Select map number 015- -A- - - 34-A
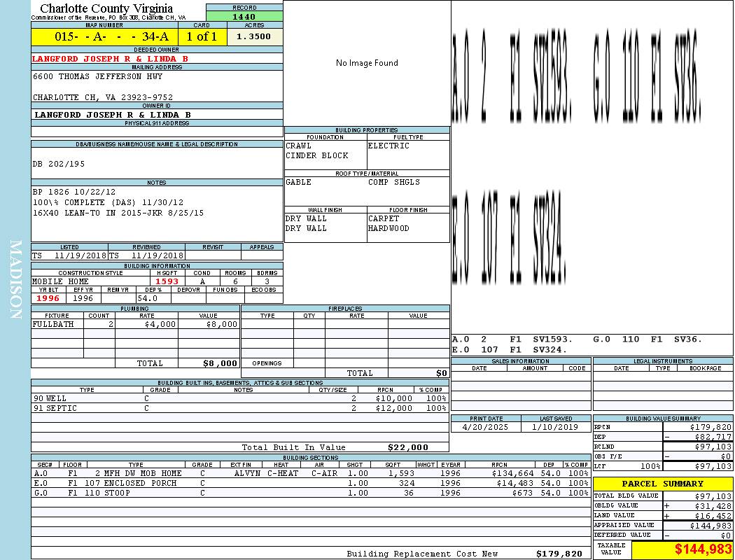This screenshot has width=735, height=560. click(x=105, y=36)
